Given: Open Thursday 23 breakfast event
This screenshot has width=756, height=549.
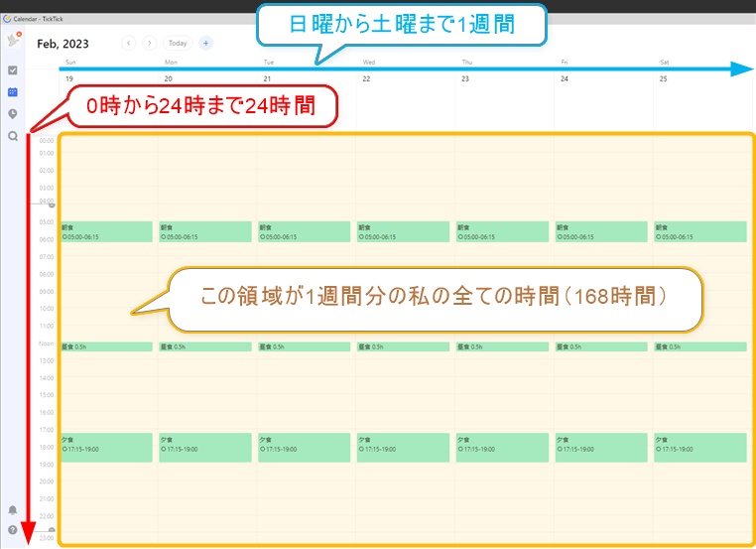Looking at the screenshot, I should click(502, 232).
